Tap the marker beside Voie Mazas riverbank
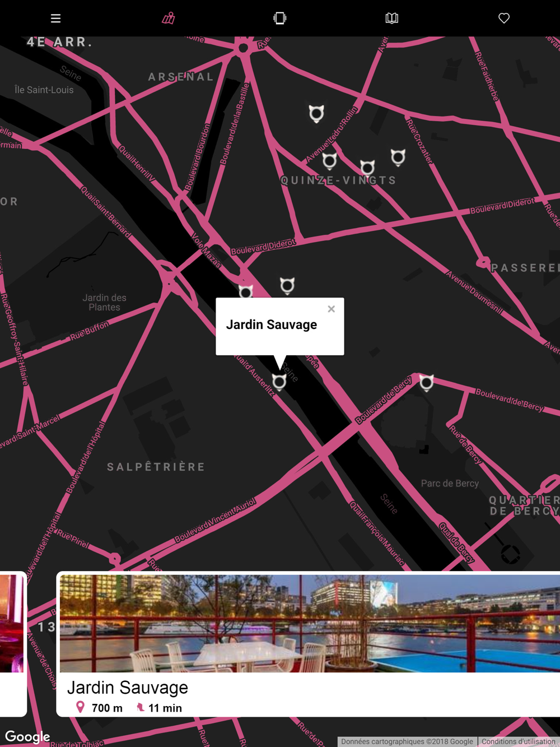This screenshot has width=560, height=747. coord(246,291)
